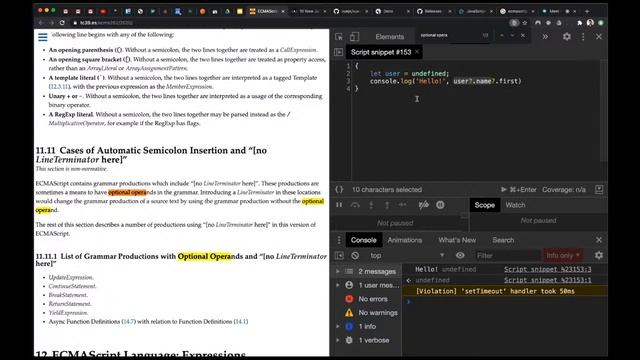Open the ReturnStatement link
640x360 pixels.
pos(69,304)
